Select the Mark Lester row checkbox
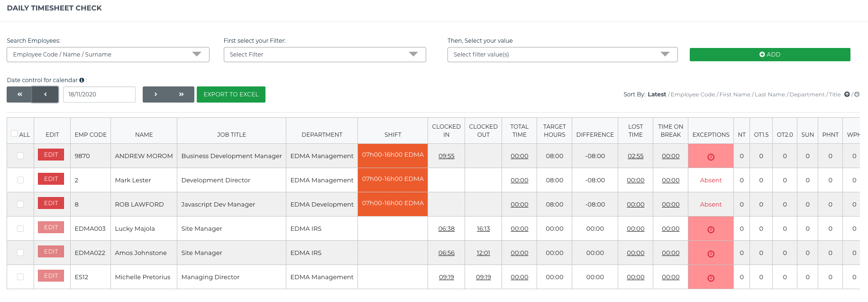 click(x=20, y=180)
